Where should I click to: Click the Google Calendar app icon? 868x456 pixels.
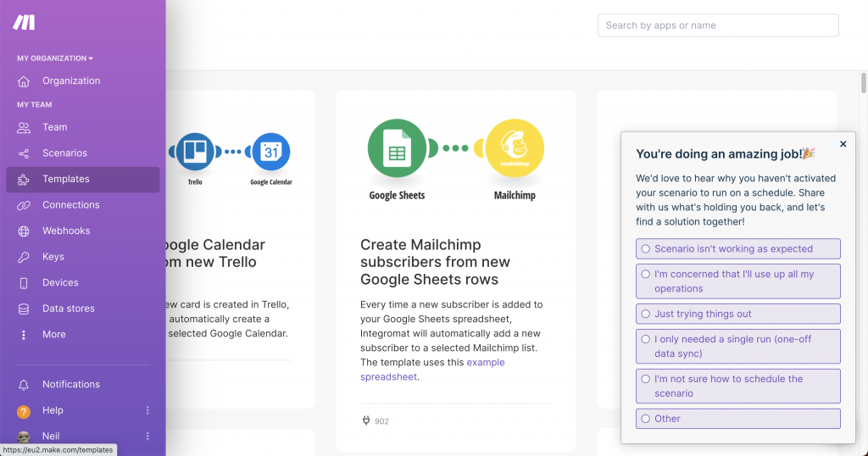tap(271, 152)
